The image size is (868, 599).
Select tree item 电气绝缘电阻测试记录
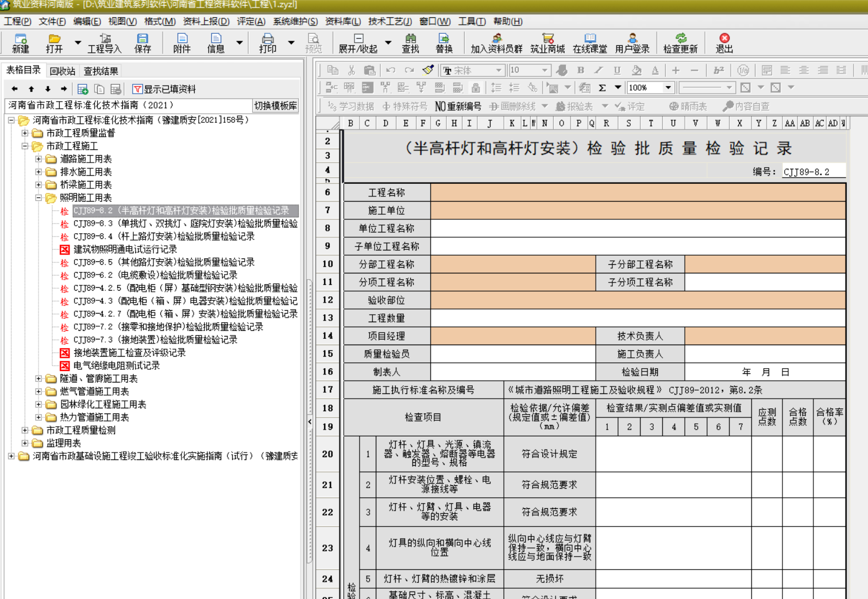coord(117,366)
